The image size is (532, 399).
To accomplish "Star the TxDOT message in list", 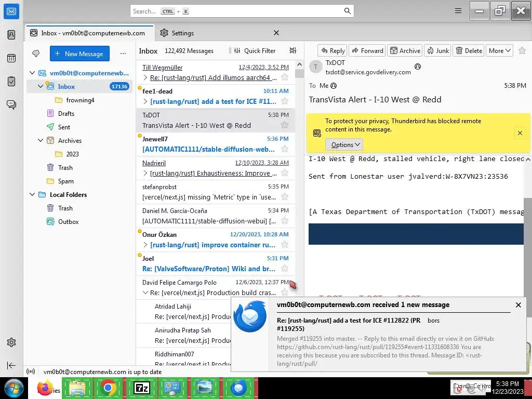I will [x=285, y=125].
